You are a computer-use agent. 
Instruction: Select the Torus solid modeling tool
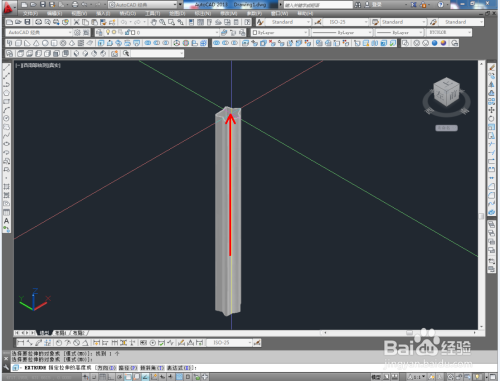[x=63, y=43]
